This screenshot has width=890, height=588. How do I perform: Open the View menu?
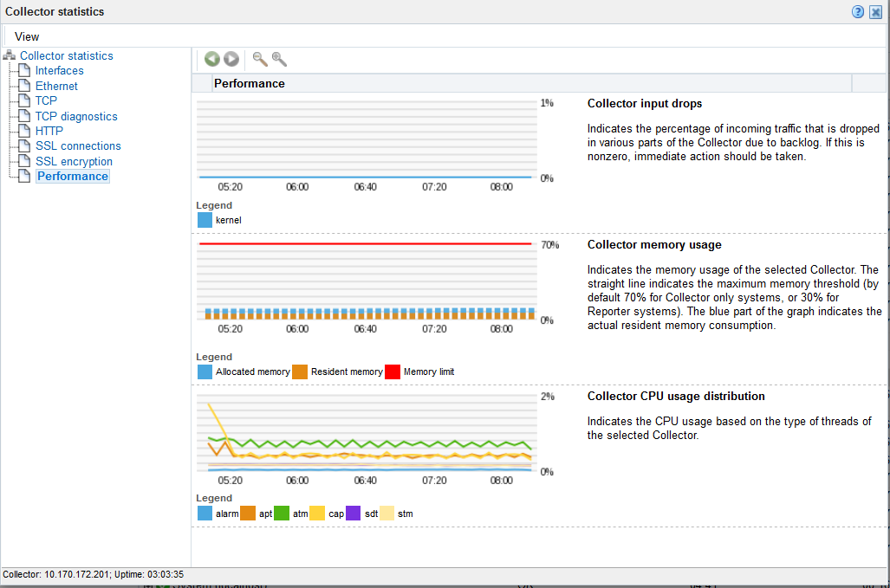coord(27,36)
